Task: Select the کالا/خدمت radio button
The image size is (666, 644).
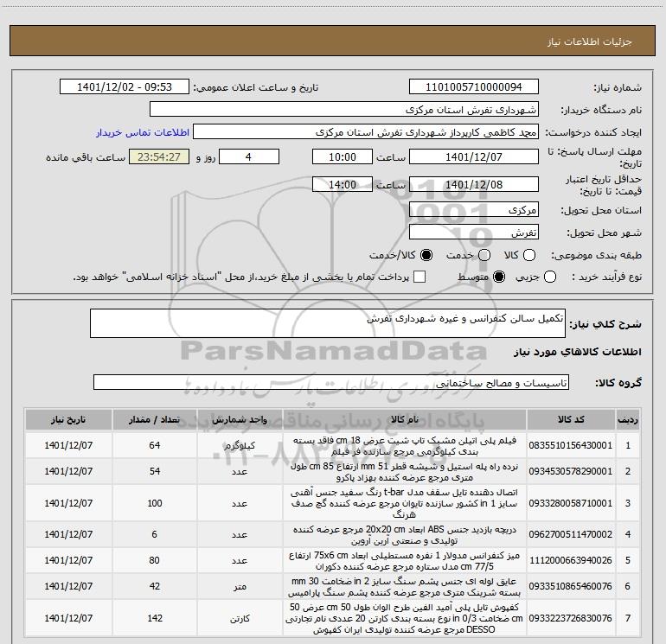Action: 426,255
